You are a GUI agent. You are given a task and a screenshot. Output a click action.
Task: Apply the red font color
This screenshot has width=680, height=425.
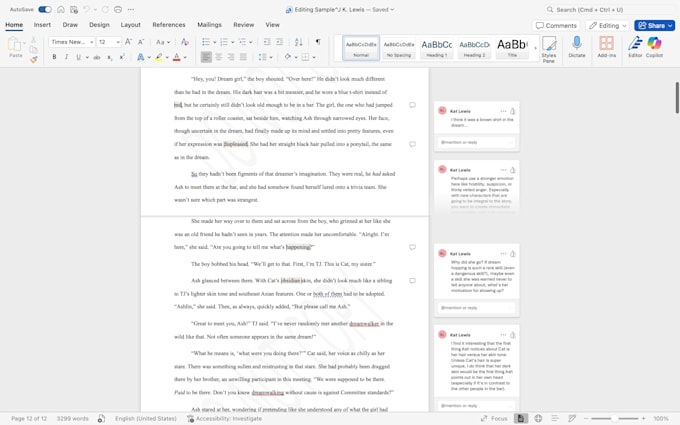pos(177,57)
